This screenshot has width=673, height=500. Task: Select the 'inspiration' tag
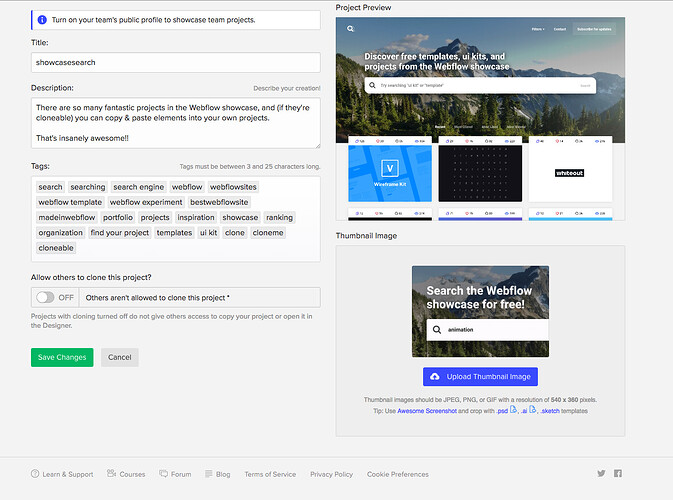(196, 218)
